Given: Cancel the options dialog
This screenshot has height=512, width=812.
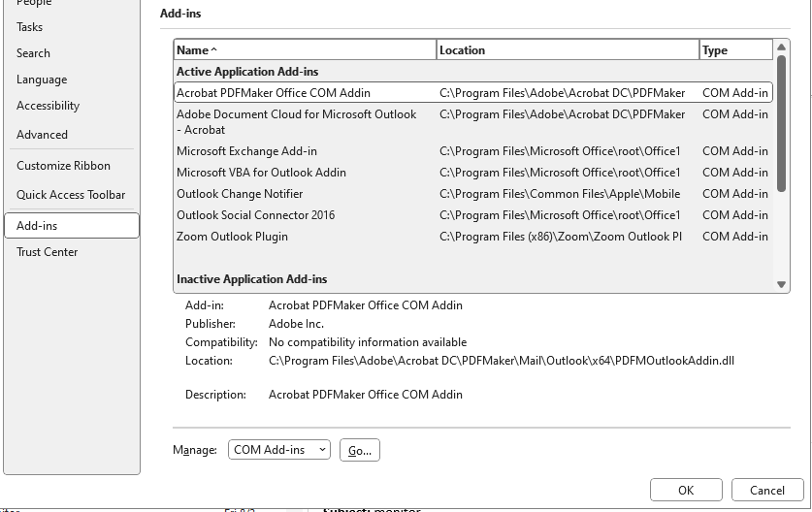Looking at the screenshot, I should pyautogui.click(x=766, y=490).
